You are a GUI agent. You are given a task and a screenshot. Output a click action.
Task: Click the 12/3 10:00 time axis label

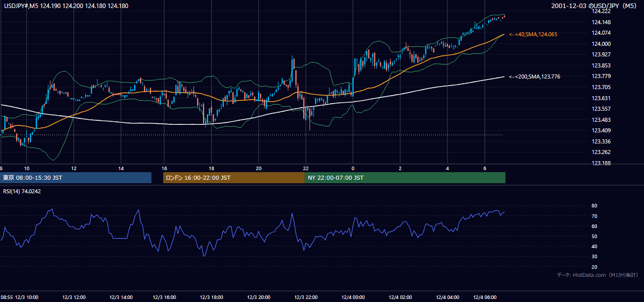point(27,297)
